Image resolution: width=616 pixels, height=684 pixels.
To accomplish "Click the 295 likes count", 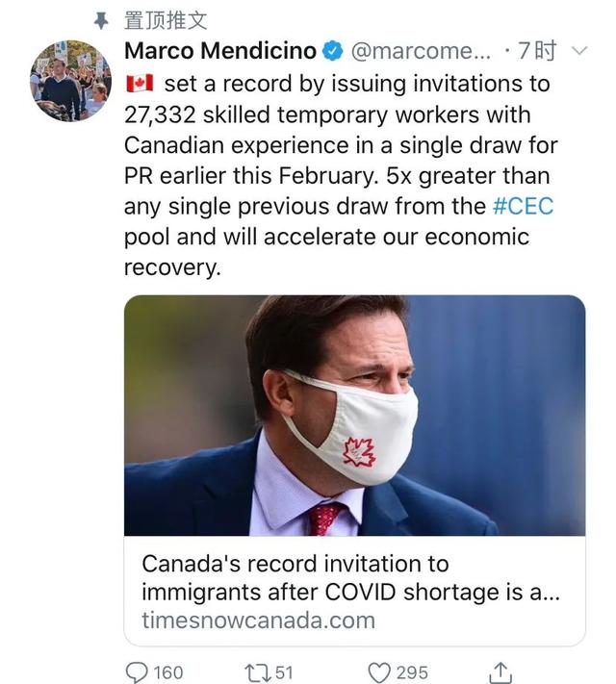I will 411,671.
